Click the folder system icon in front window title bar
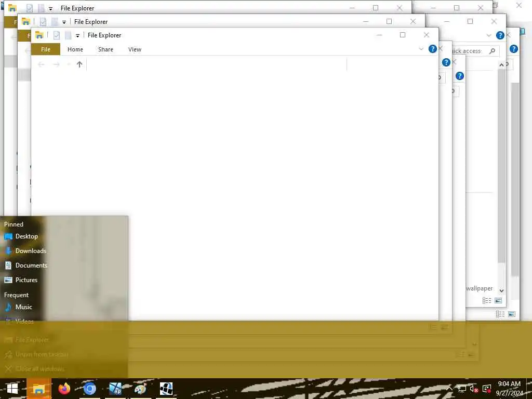The image size is (532, 399). tap(39, 35)
